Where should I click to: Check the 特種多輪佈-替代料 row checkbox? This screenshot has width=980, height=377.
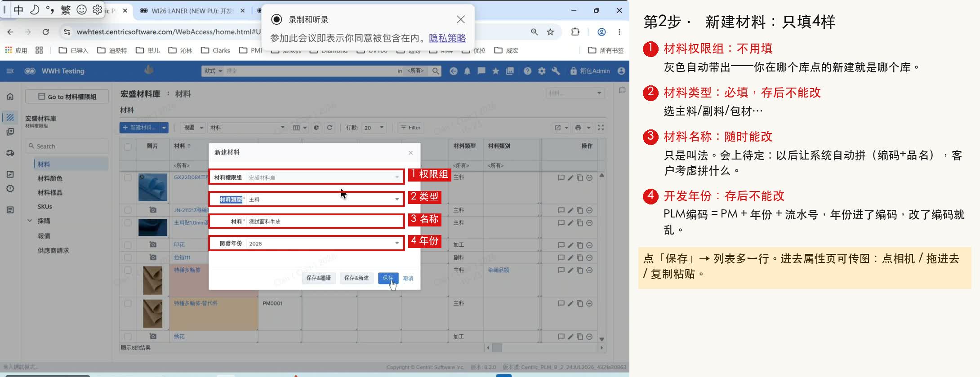pos(128,303)
